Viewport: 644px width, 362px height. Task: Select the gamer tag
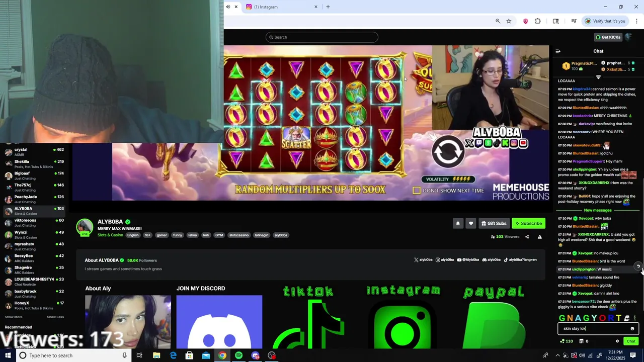pos(162,235)
